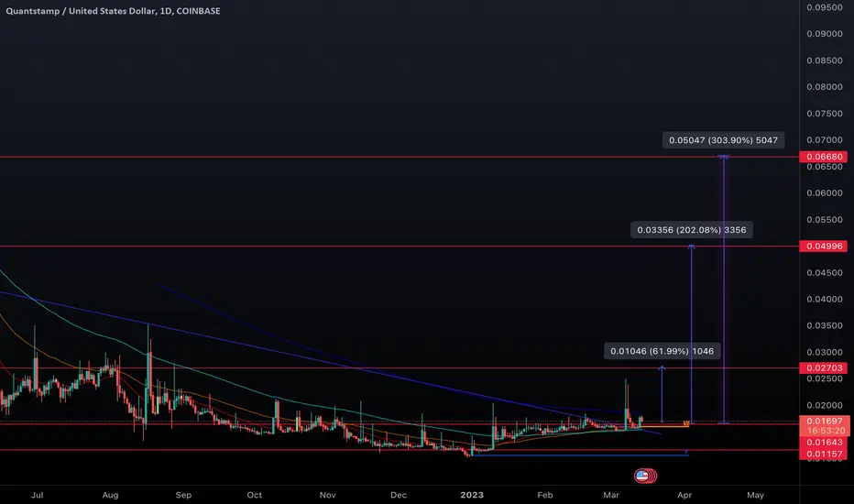Viewport: 854px width, 504px height.
Task: Click the 0.04500 price scale value
Action: pos(825,272)
